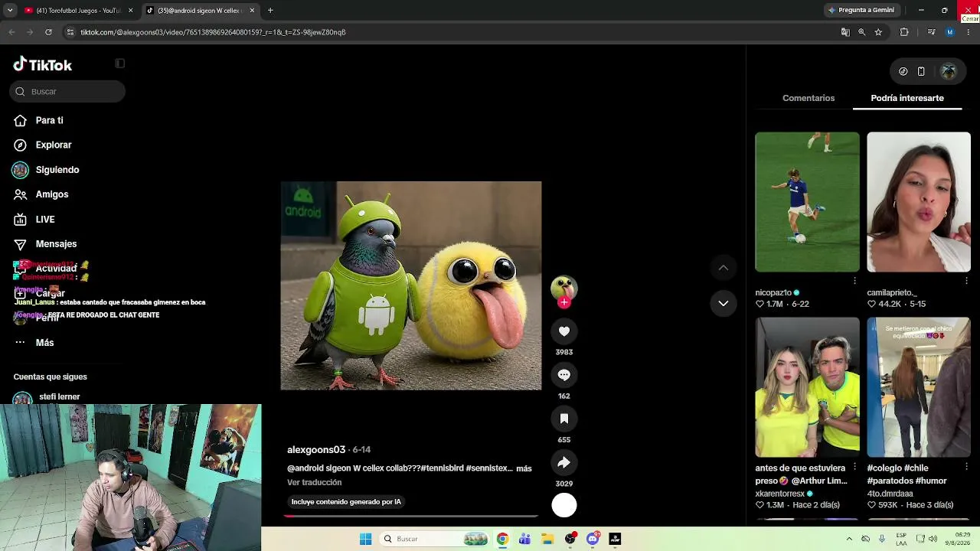Open the TikTok home logo
Image resolution: width=980 pixels, height=551 pixels.
pos(43,65)
